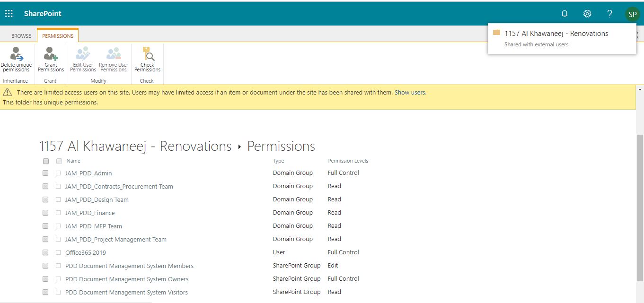644x303 pixels.
Task: Open JAM_PDD_Contracts_Procurement Team group
Action: [x=119, y=187]
